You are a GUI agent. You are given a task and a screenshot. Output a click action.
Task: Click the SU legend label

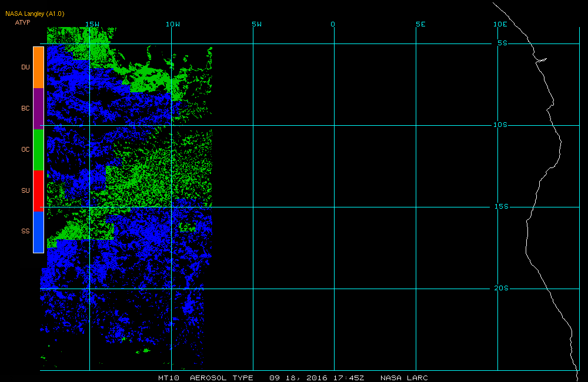coord(25,190)
